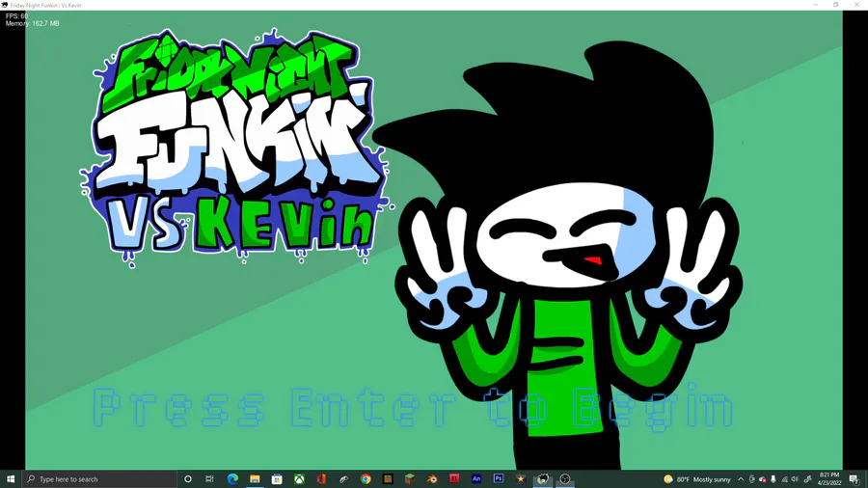868x488 pixels.
Task: Open Task View in the taskbar
Action: click(209, 479)
